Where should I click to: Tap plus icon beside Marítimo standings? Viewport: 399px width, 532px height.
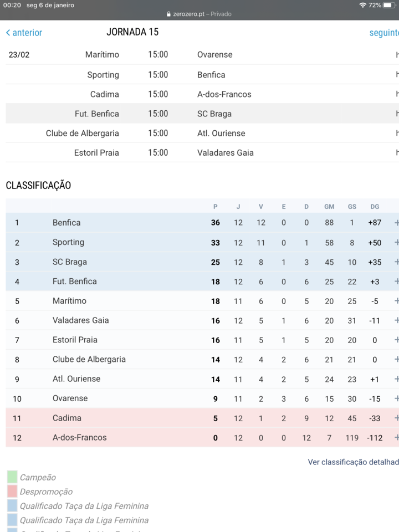(x=396, y=301)
